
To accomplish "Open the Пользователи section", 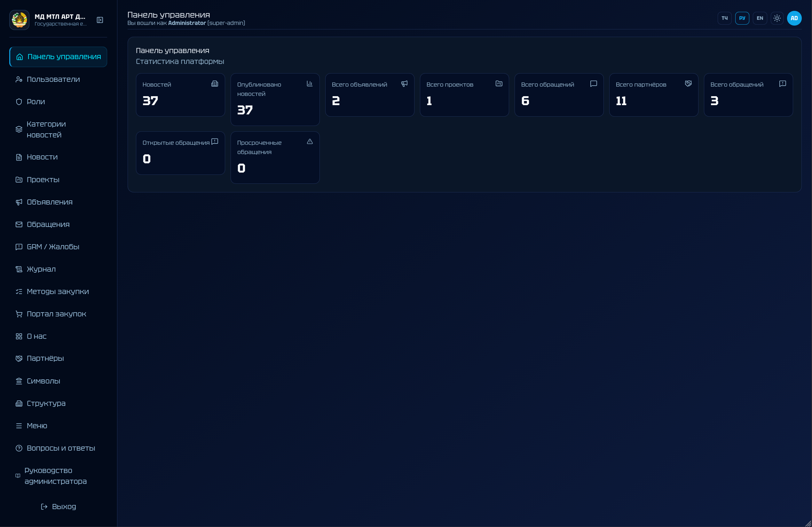I will click(x=58, y=80).
